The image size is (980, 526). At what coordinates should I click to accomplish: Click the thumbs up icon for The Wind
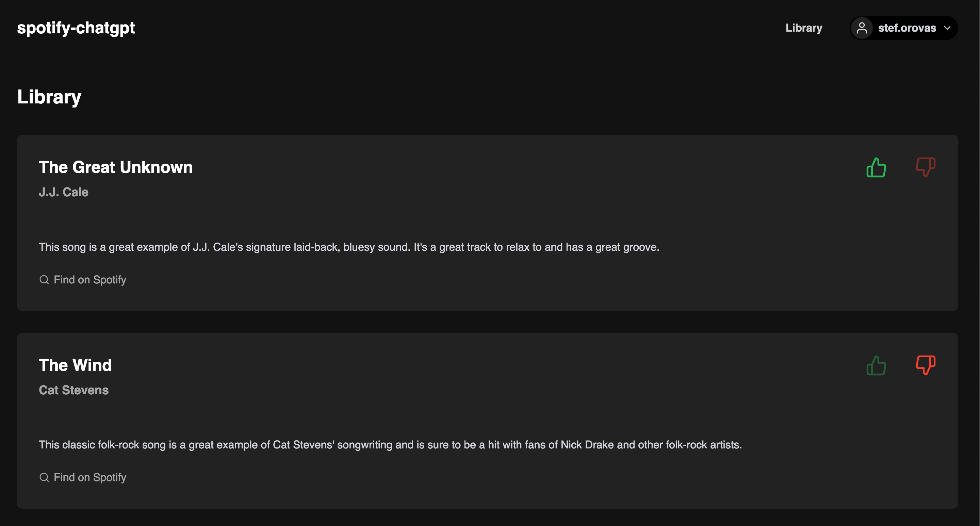(x=876, y=365)
